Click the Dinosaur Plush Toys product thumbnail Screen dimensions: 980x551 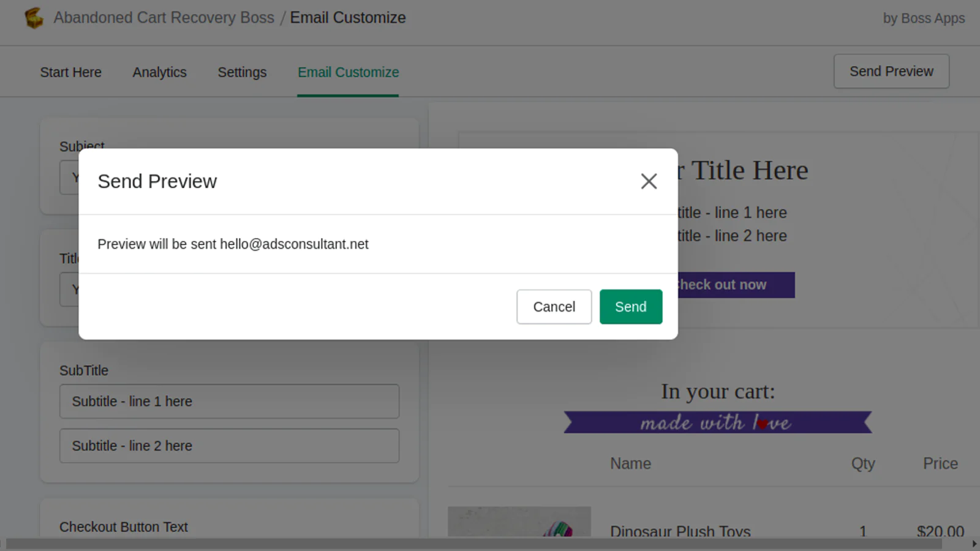point(519,522)
